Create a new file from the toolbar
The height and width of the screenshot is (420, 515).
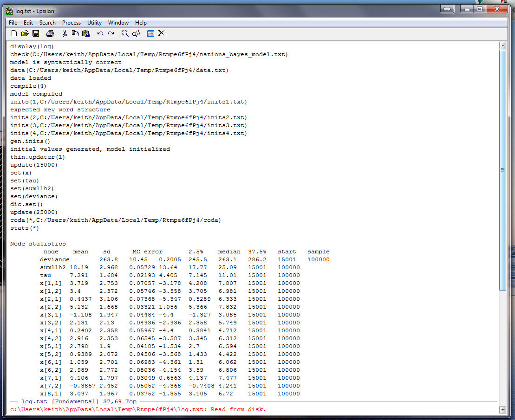[x=14, y=33]
